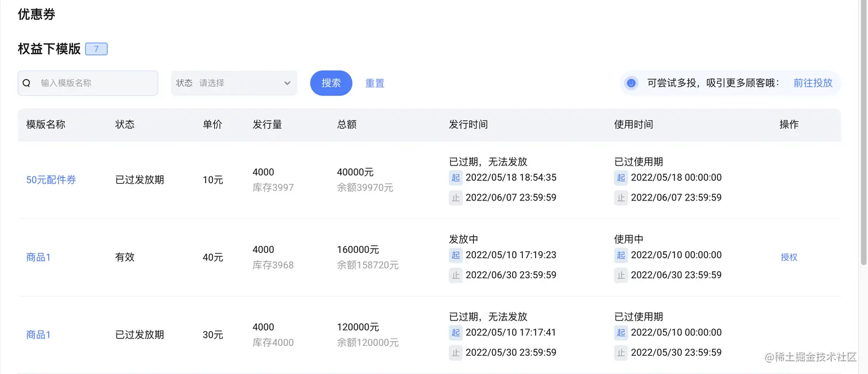The width and height of the screenshot is (868, 374).
Task: Click the 重置 reset link
Action: [375, 83]
